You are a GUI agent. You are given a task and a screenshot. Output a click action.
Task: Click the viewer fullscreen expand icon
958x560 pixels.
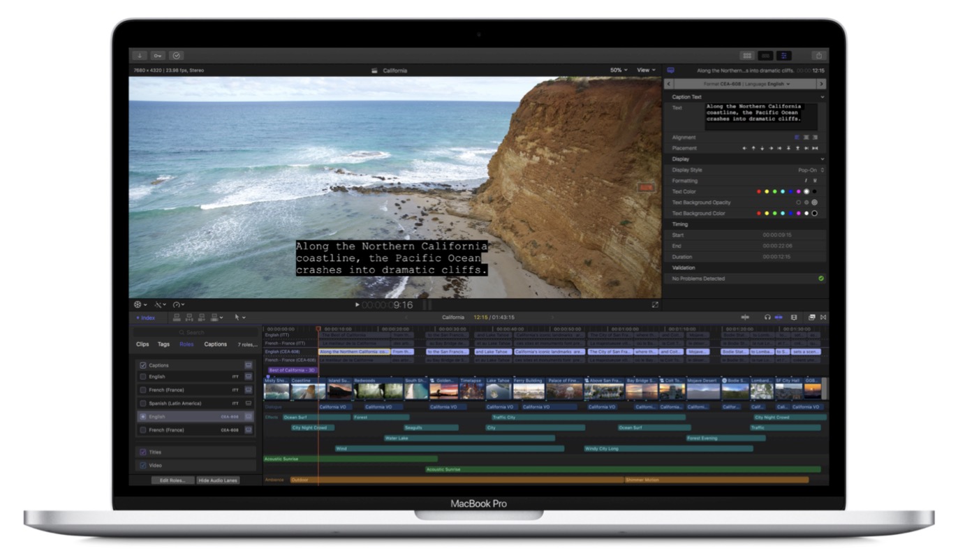(655, 304)
